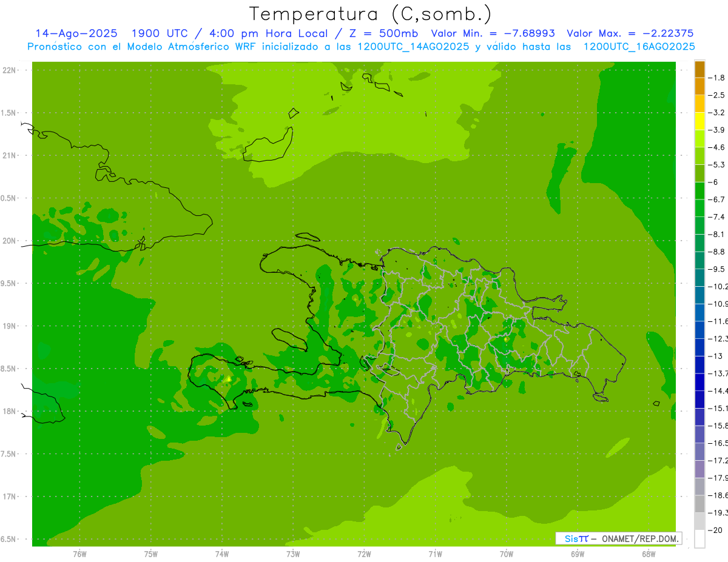This screenshot has width=728, height=562.
Task: Click the "-6.7" colorbar value
Action: [717, 199]
